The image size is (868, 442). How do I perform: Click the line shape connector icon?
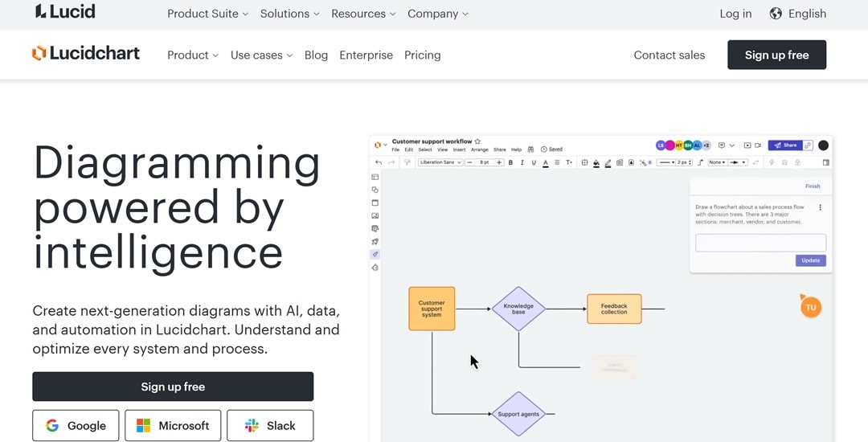coord(700,162)
